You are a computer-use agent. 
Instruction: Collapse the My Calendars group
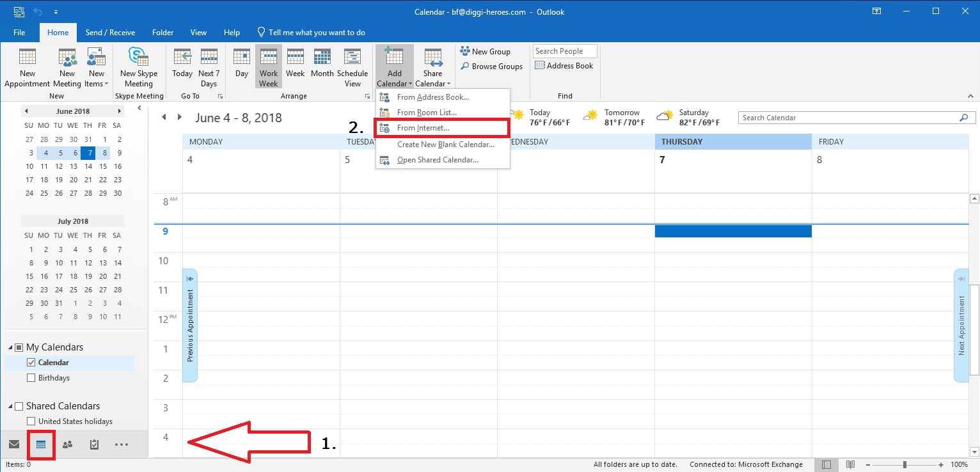[10, 348]
